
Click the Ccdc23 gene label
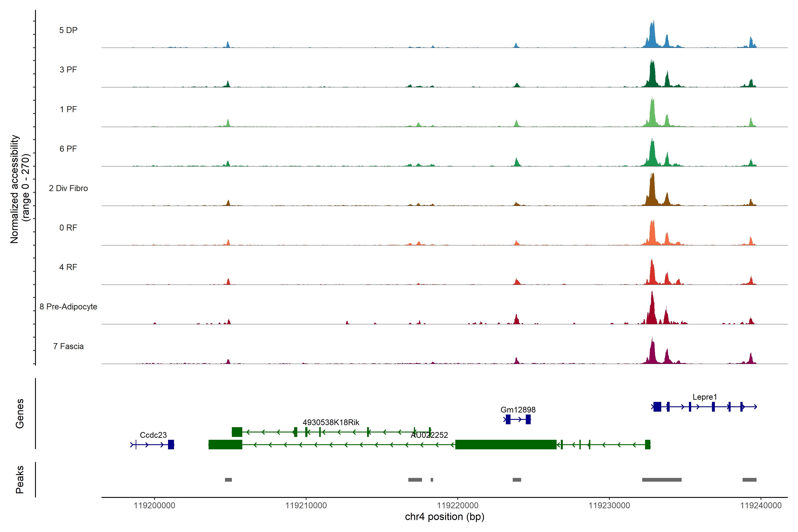(x=153, y=435)
